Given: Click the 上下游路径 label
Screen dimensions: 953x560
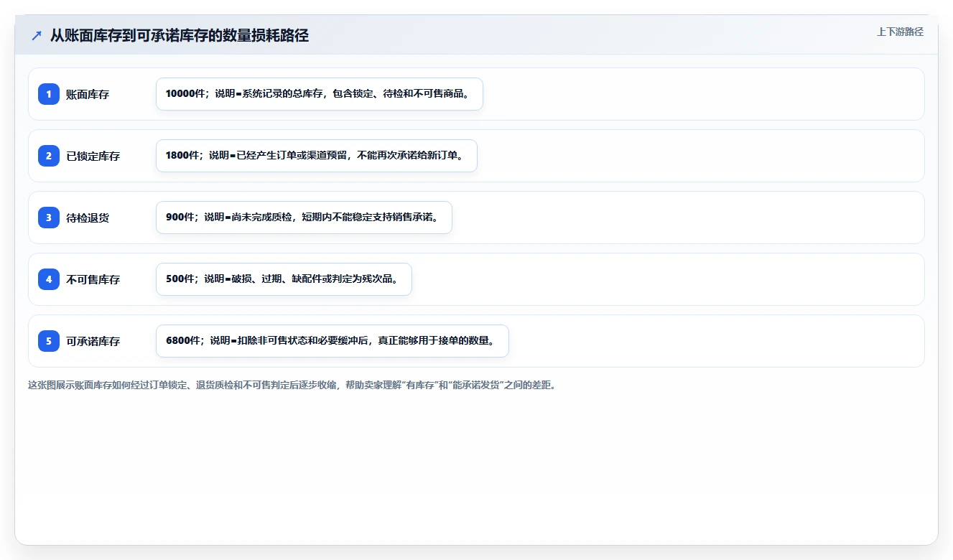Looking at the screenshot, I should click(x=900, y=32).
